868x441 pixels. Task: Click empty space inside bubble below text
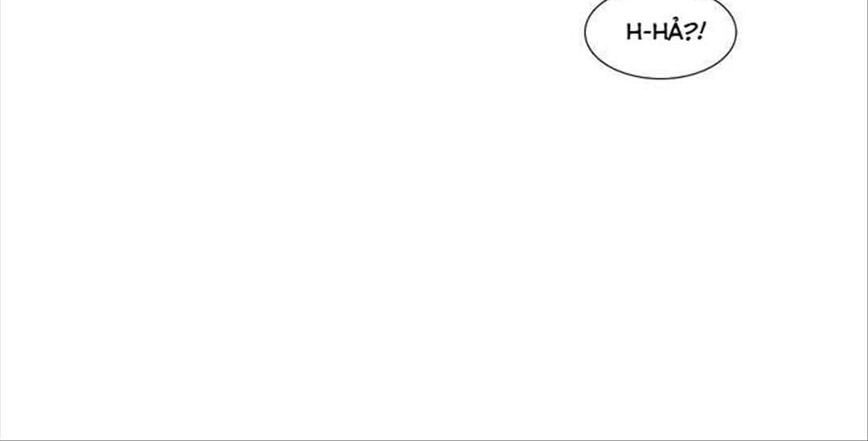point(661,59)
